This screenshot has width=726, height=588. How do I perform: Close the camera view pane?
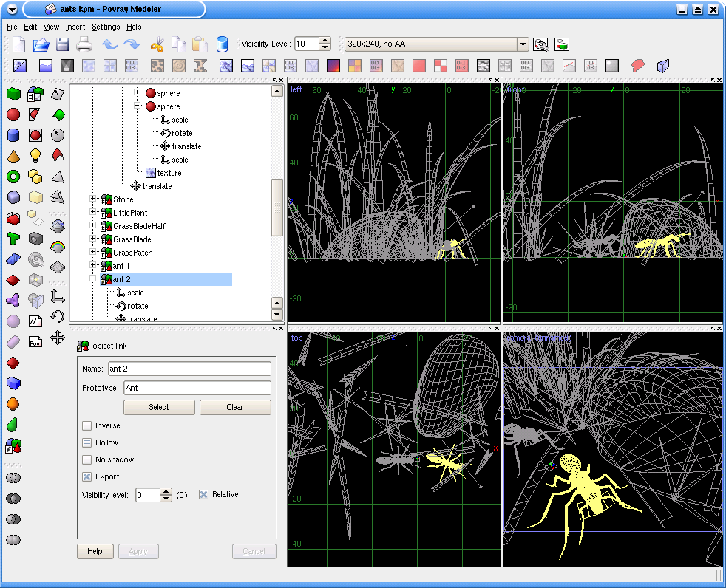(x=719, y=328)
